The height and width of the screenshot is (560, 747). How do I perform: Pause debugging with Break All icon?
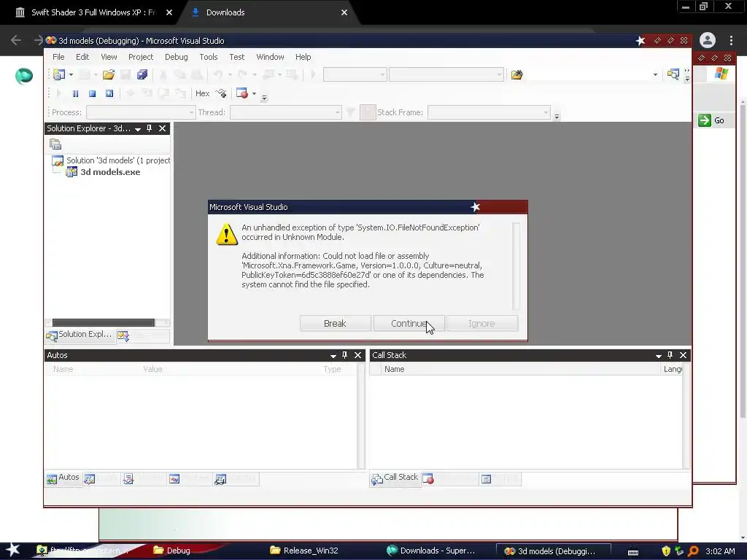tap(75, 94)
